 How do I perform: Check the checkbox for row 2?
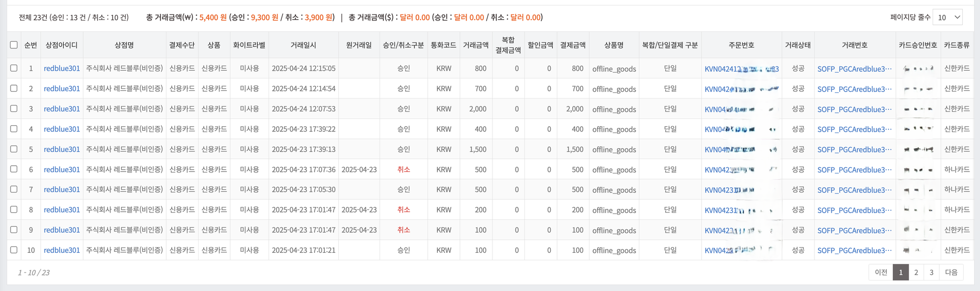[x=14, y=88]
